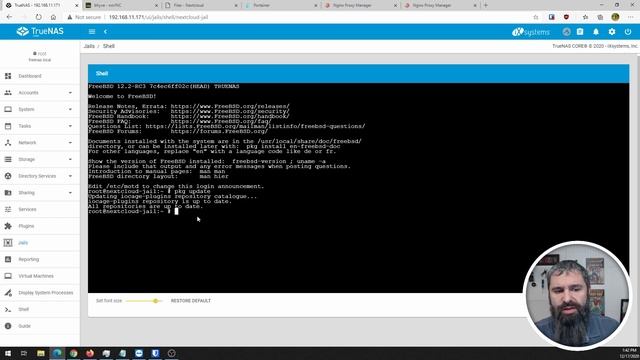Switch to second Nginx Proxy Manager tab

440,5
